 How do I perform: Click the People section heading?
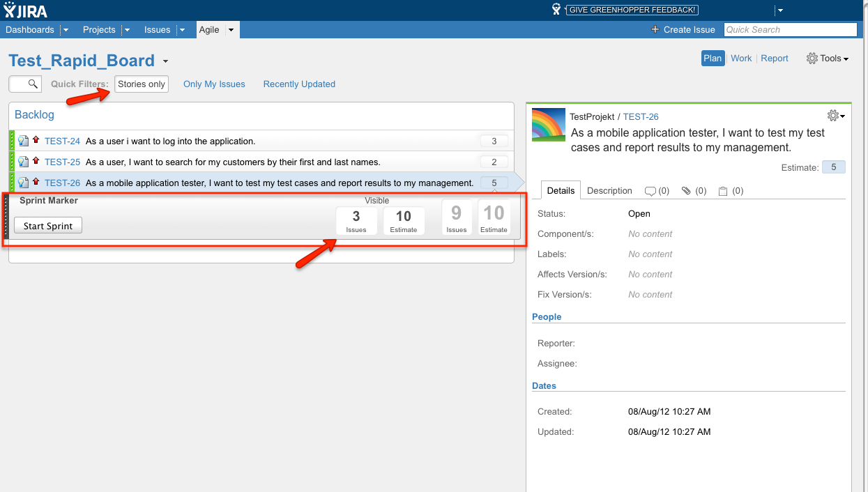547,317
